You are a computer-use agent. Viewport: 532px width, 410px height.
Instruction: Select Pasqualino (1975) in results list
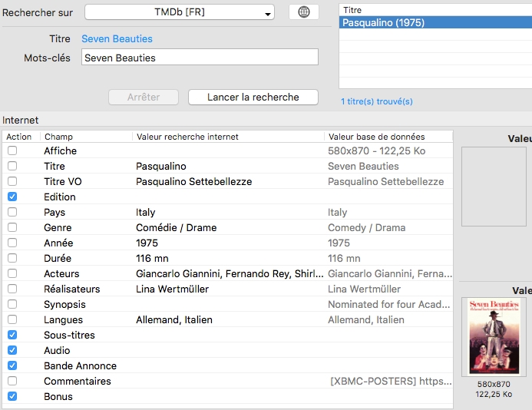pyautogui.click(x=384, y=23)
